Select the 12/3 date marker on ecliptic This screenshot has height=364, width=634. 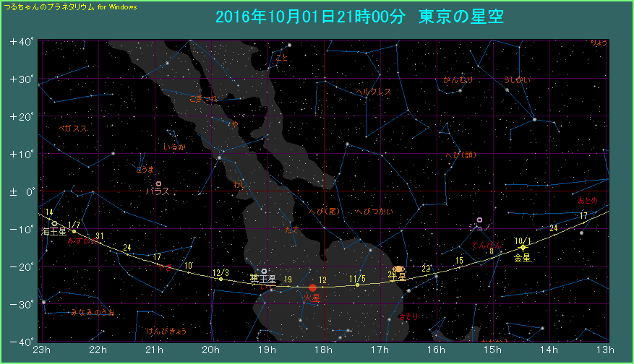[x=220, y=279]
